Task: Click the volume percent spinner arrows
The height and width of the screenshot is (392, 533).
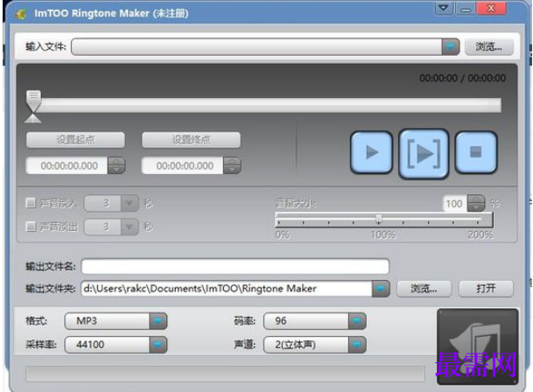Action: (x=476, y=203)
